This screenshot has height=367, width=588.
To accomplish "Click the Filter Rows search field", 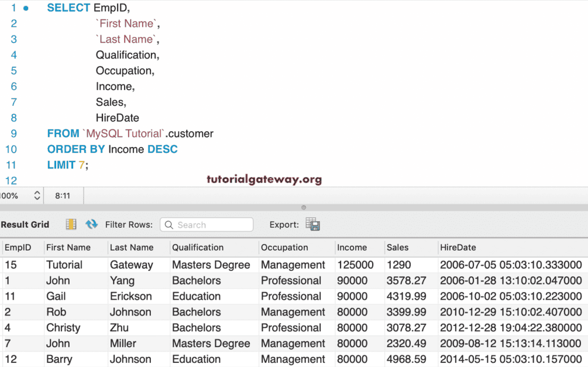I will click(207, 225).
